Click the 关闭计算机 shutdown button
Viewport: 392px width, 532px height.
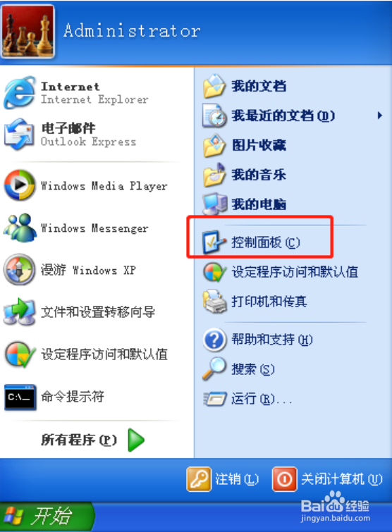(x=328, y=479)
